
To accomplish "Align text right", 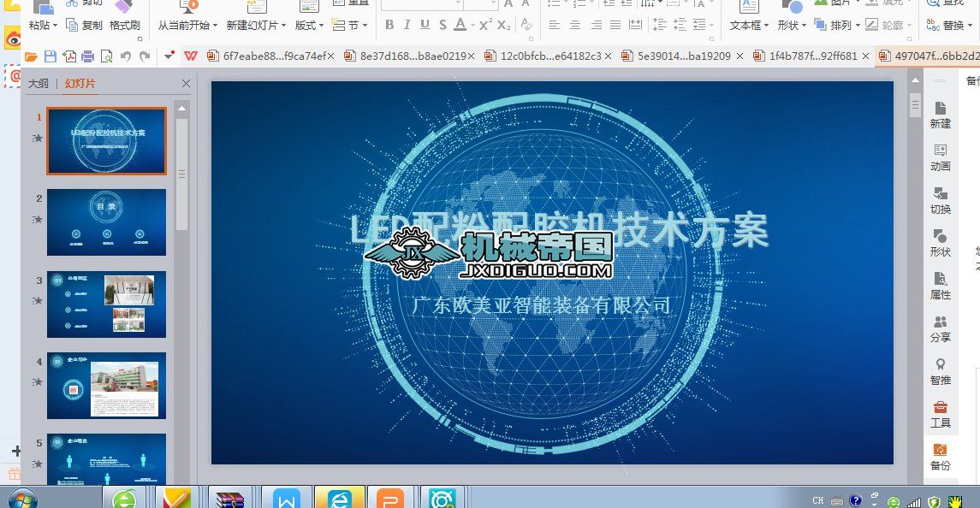I will [597, 25].
